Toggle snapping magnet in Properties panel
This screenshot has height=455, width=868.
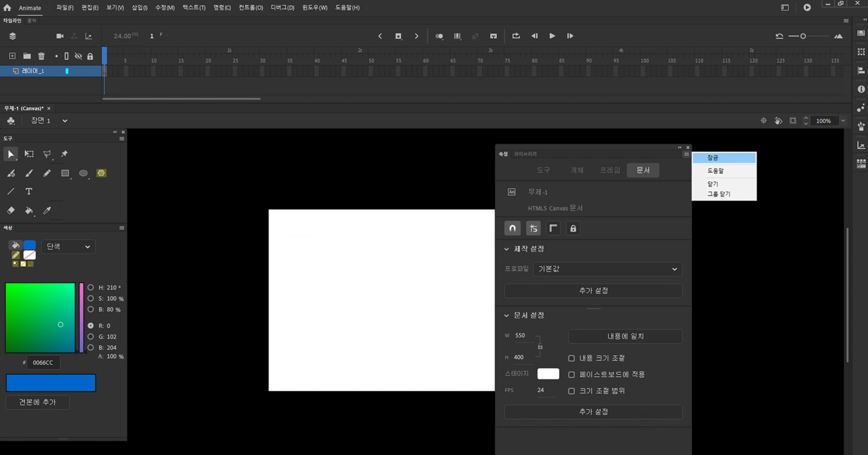(512, 228)
